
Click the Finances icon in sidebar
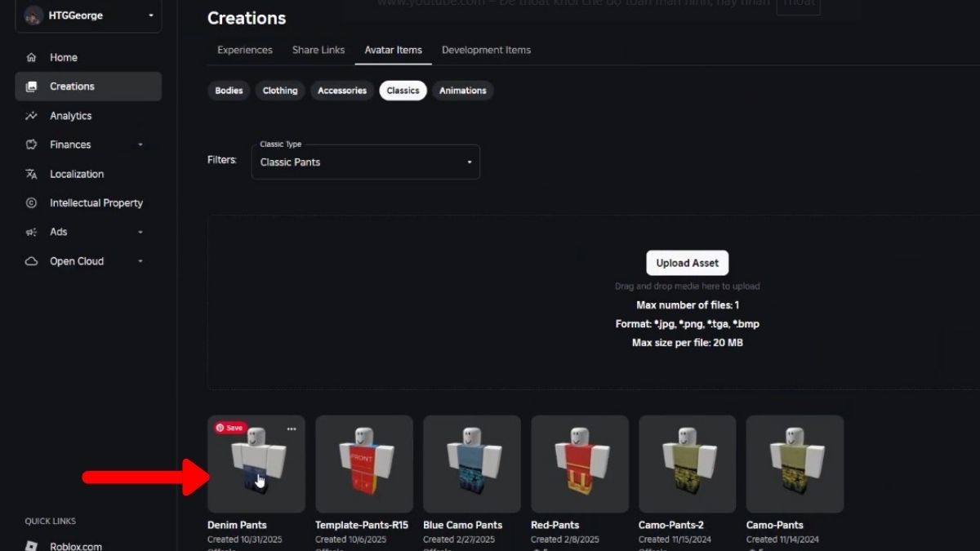(x=32, y=144)
